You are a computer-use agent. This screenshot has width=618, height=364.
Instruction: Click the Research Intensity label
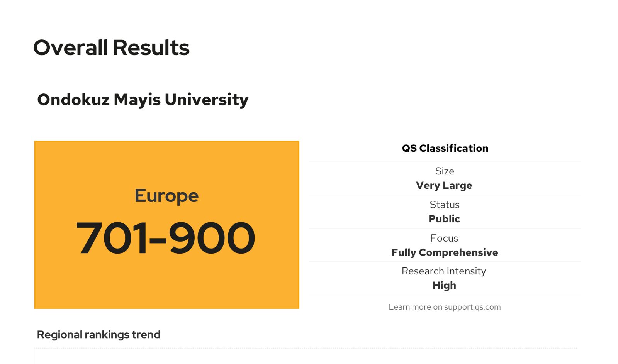pos(444,271)
